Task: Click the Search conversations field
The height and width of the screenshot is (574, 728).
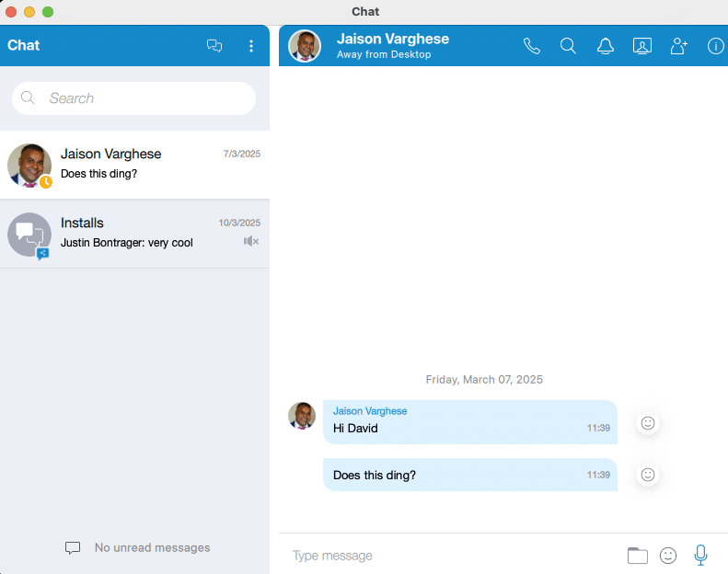Action: click(x=133, y=98)
